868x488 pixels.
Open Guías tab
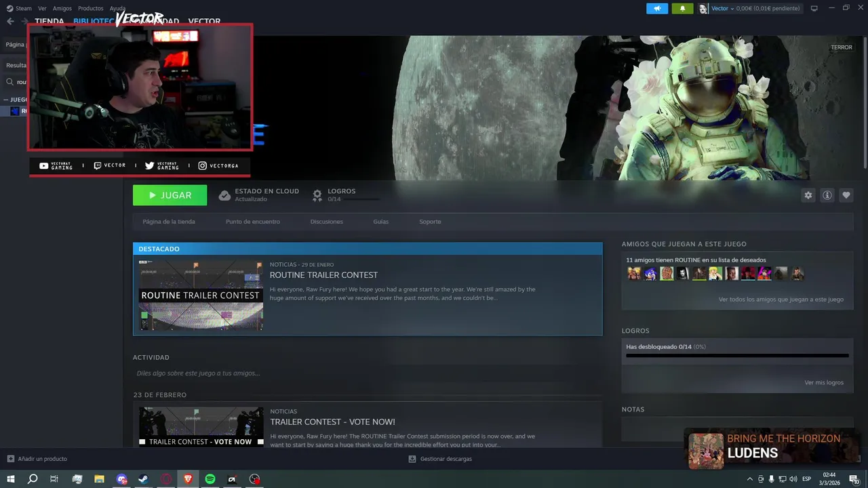tap(380, 222)
